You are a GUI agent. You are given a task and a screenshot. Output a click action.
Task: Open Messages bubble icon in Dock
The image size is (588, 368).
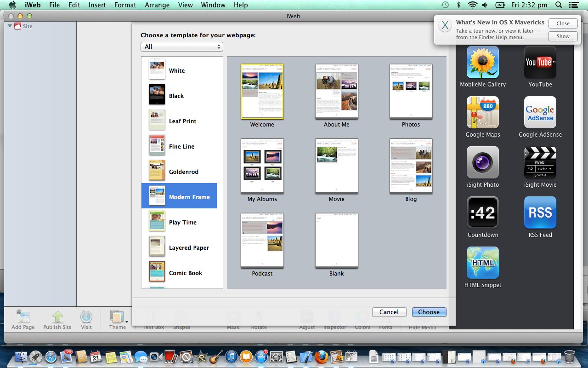(141, 357)
